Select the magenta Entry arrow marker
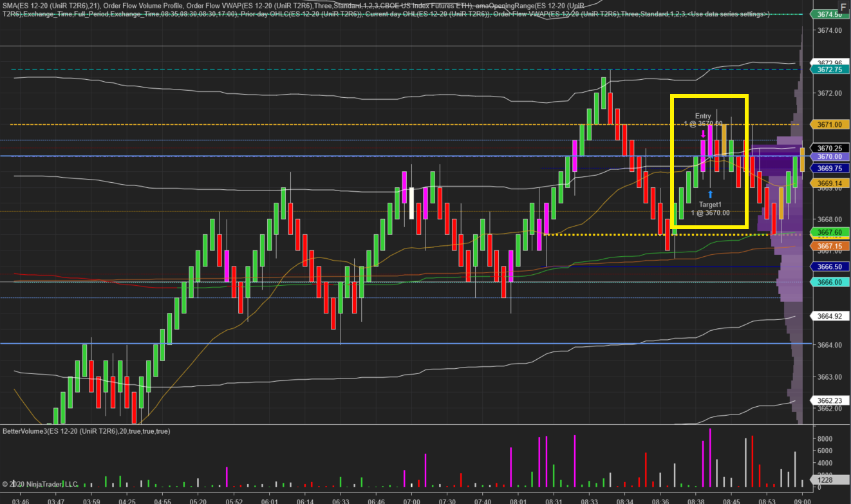 (x=702, y=135)
